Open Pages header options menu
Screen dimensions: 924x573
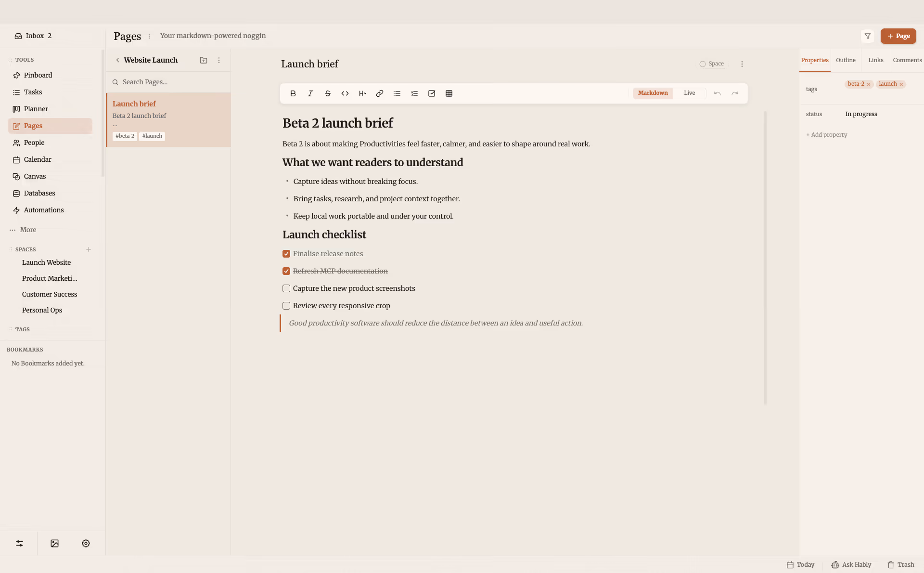[149, 36]
